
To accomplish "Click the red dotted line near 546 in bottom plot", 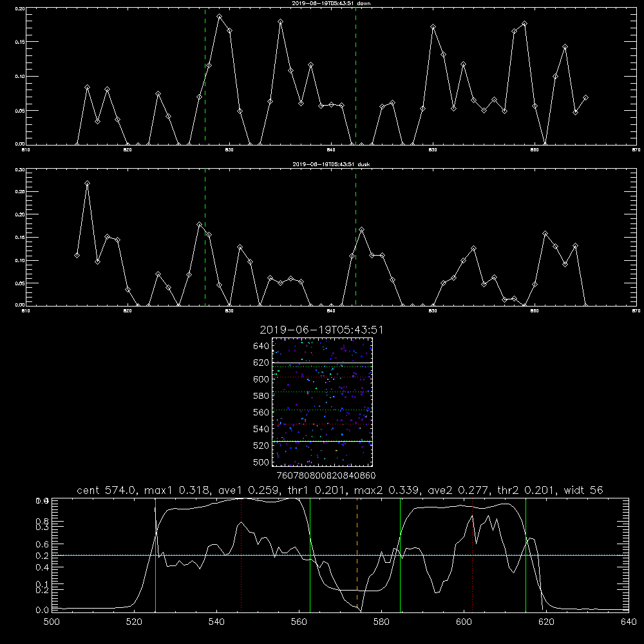I will tap(241, 554).
